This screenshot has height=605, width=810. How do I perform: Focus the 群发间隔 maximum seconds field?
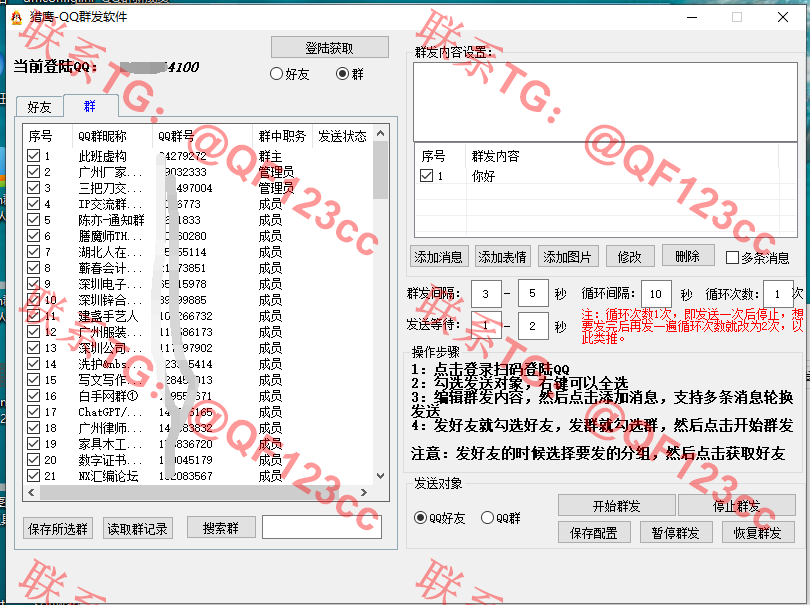[x=533, y=293]
